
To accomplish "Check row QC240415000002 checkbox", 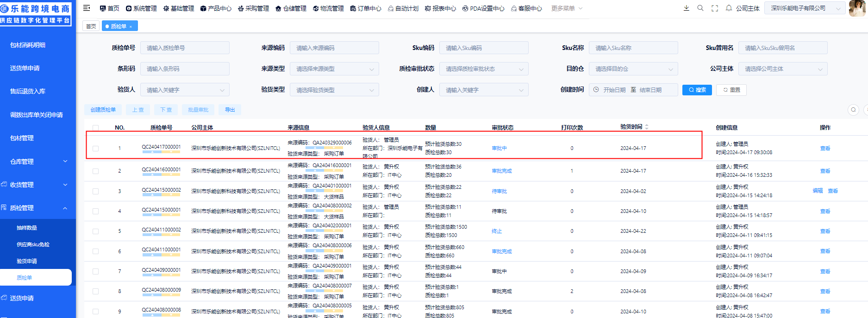I will pos(95,191).
